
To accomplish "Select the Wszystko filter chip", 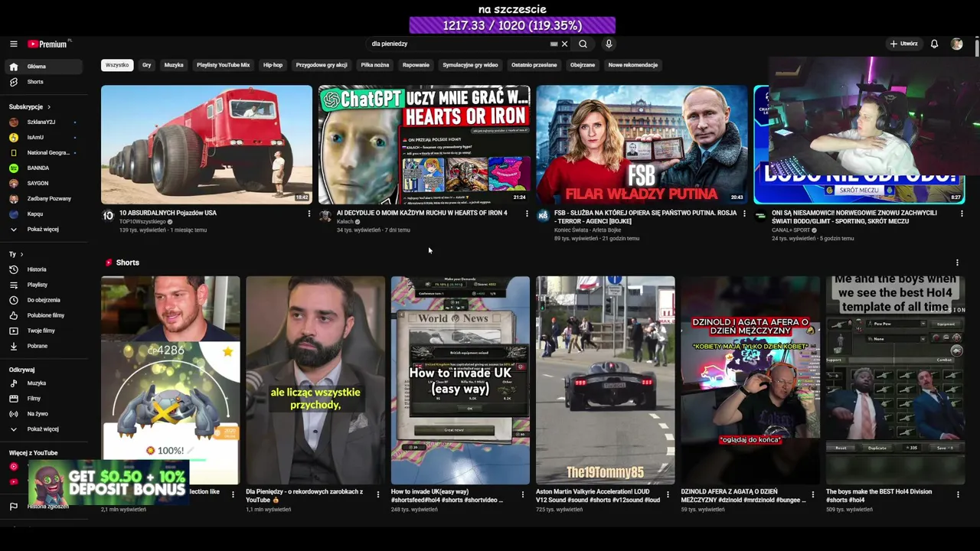I will coord(117,65).
